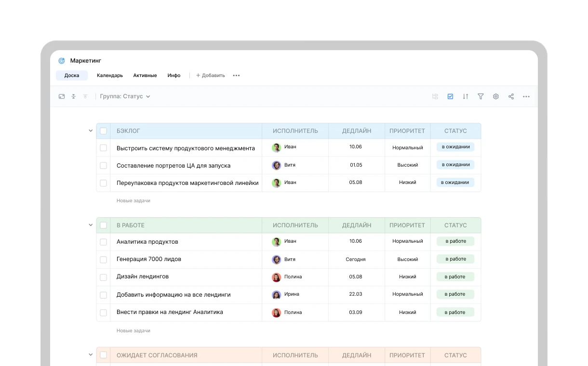
Task: Click the share icon in toolbar
Action: [x=511, y=96]
